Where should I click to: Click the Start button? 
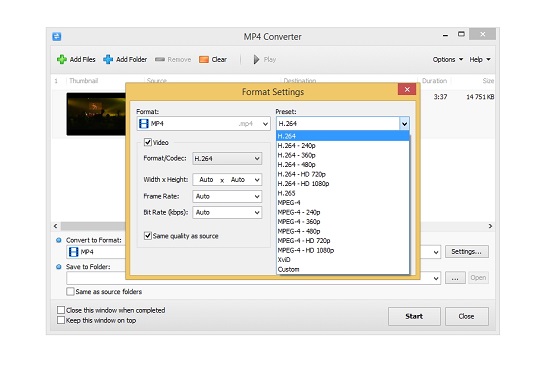[414, 316]
